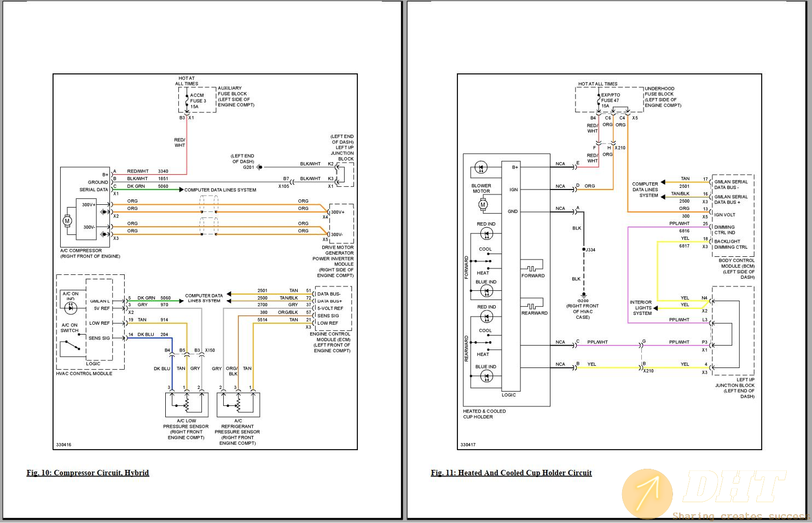Viewport: 812px width, 523px height.
Task: Select circuit number 204 on DK BLU wire
Action: click(x=164, y=335)
